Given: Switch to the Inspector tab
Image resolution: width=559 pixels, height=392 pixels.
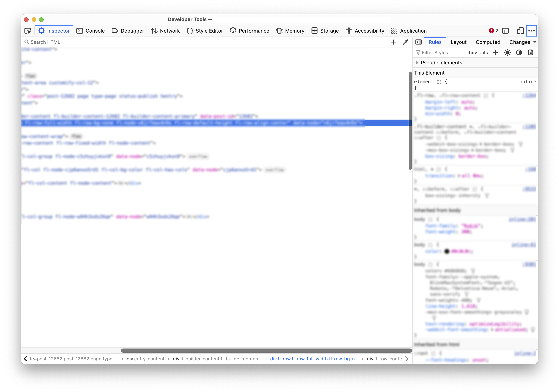Looking at the screenshot, I should pyautogui.click(x=54, y=31).
